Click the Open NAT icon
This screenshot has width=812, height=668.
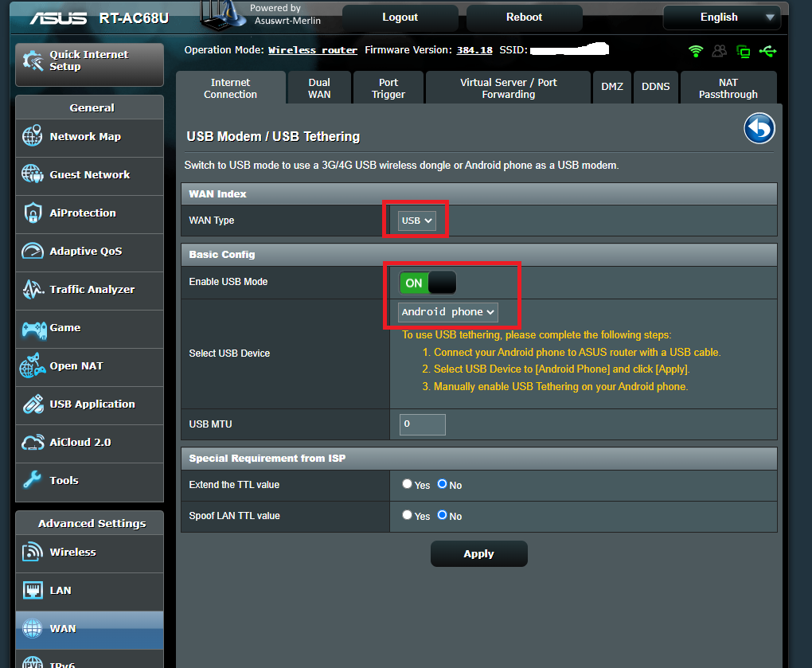[x=32, y=366]
